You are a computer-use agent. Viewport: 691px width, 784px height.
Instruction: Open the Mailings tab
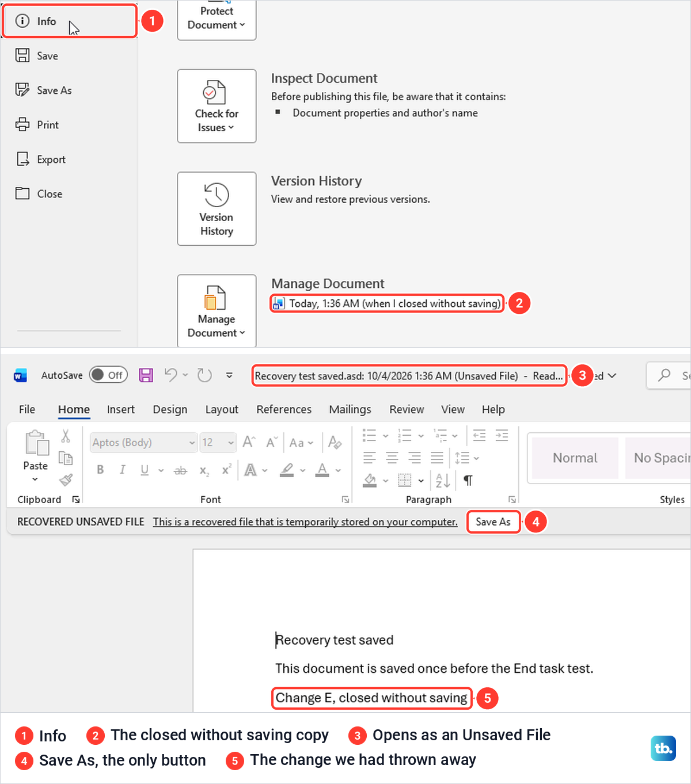tap(350, 409)
